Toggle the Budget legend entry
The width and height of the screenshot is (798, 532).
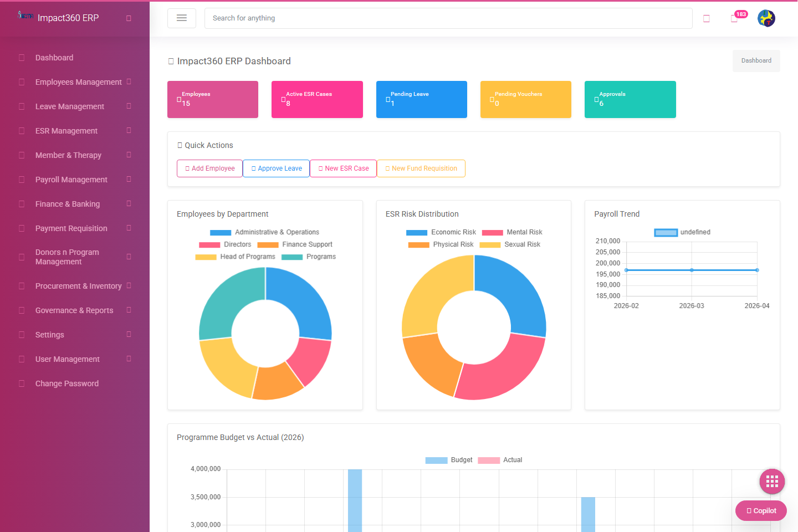coord(449,460)
